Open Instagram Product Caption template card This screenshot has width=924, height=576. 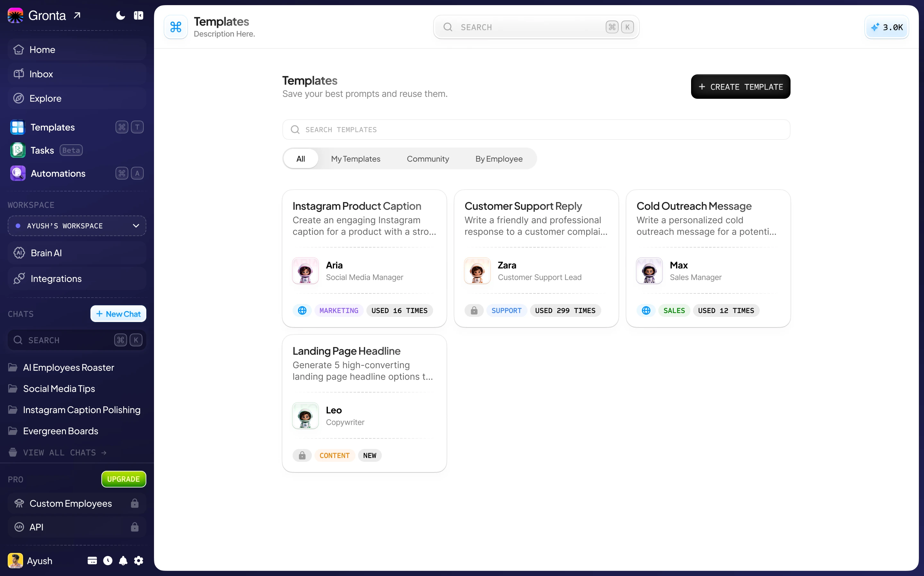click(364, 258)
